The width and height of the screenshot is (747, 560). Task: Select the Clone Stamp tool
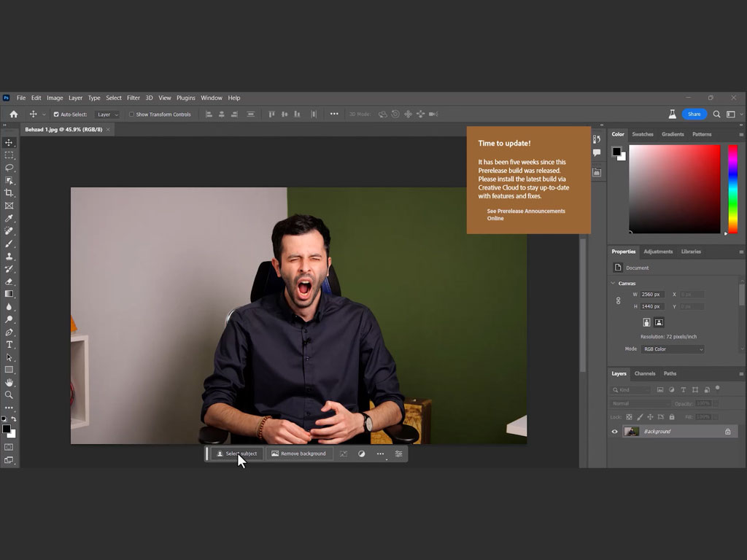coord(9,256)
